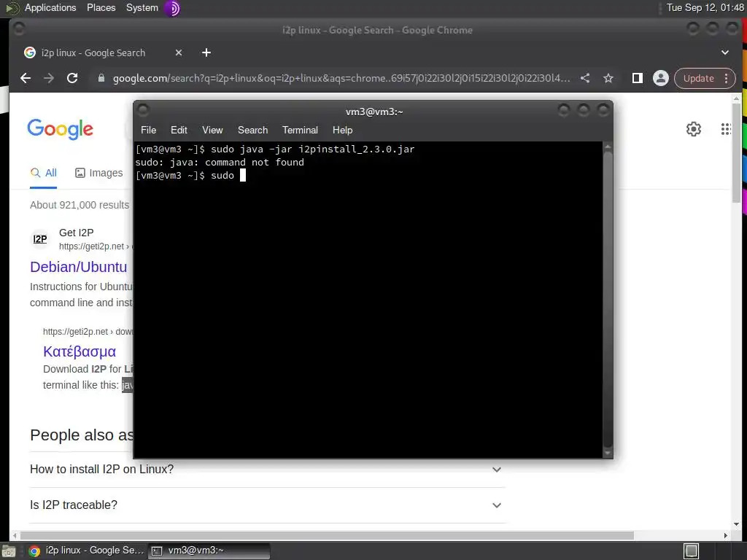This screenshot has height=560, width=747.
Task: Open a new Chrome tab with plus
Action: point(206,52)
